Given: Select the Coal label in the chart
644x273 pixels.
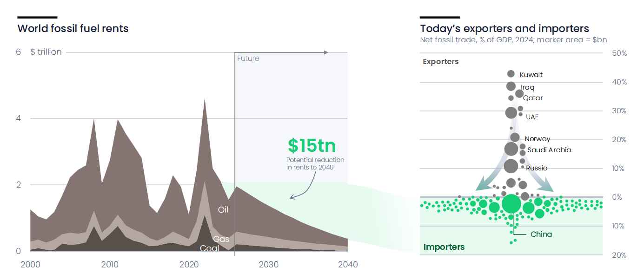Looking at the screenshot, I should (209, 248).
